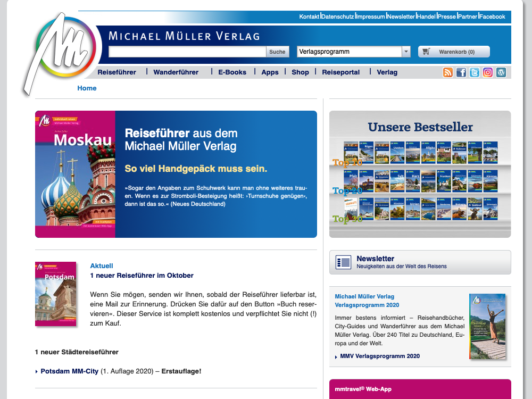This screenshot has height=399, width=532.
Task: Open the Wanderführer menu
Action: 176,72
